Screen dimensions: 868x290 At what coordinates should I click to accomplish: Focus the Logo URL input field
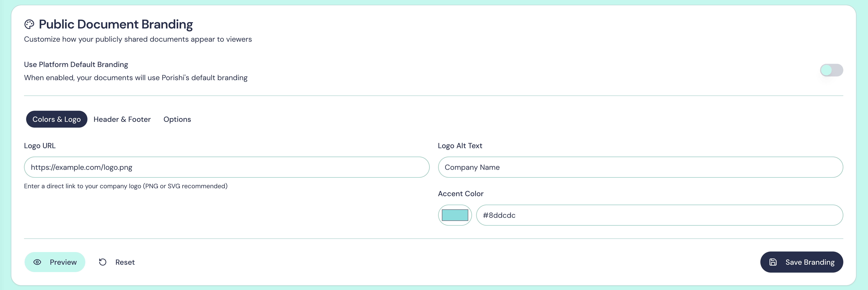point(226,167)
